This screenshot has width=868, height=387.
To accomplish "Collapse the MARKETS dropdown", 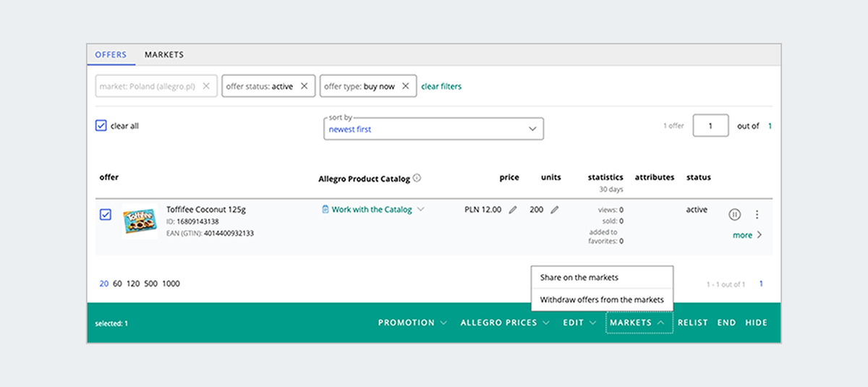I will (639, 323).
